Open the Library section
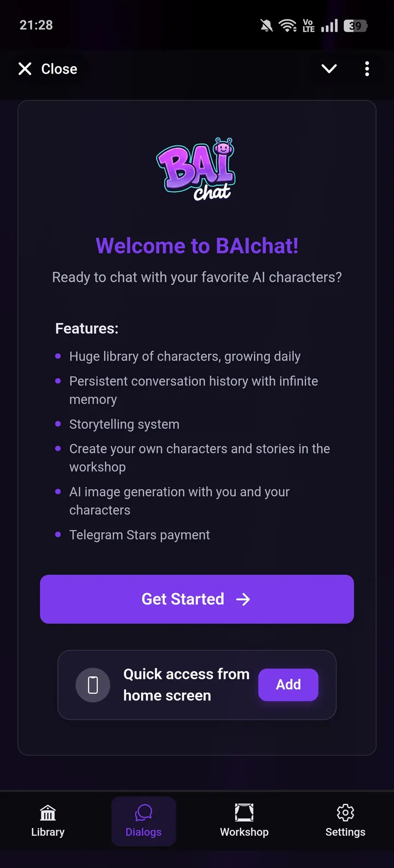This screenshot has height=868, width=394. pos(48,820)
